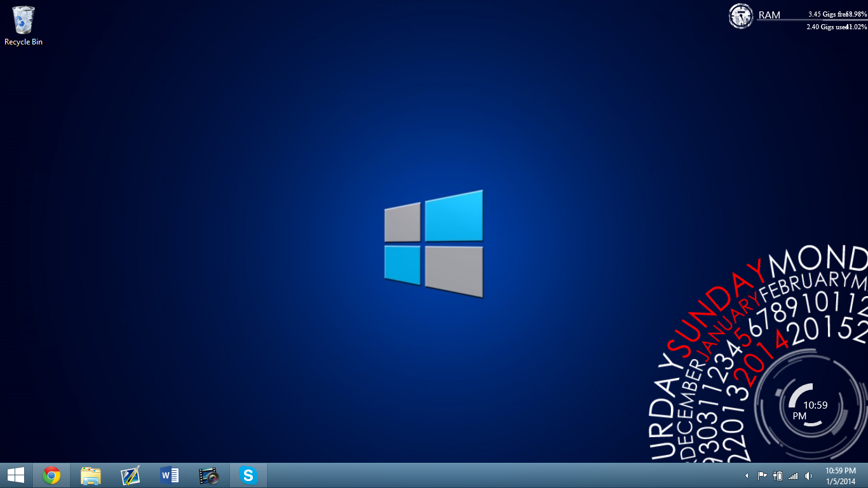The height and width of the screenshot is (488, 868).
Task: Launch Microsoft Word from the taskbar
Action: pos(170,475)
